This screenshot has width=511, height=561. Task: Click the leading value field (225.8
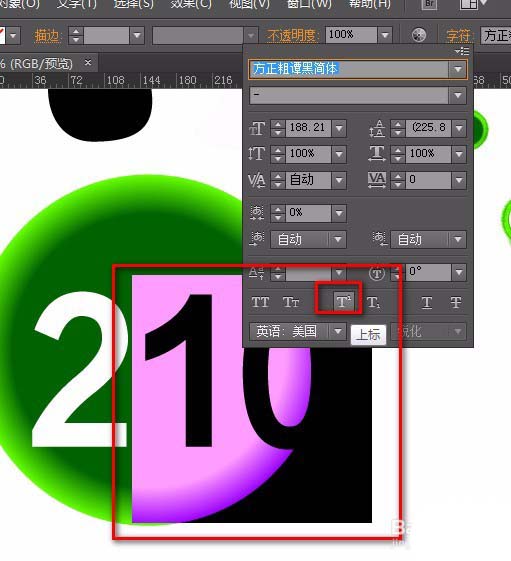coord(428,128)
